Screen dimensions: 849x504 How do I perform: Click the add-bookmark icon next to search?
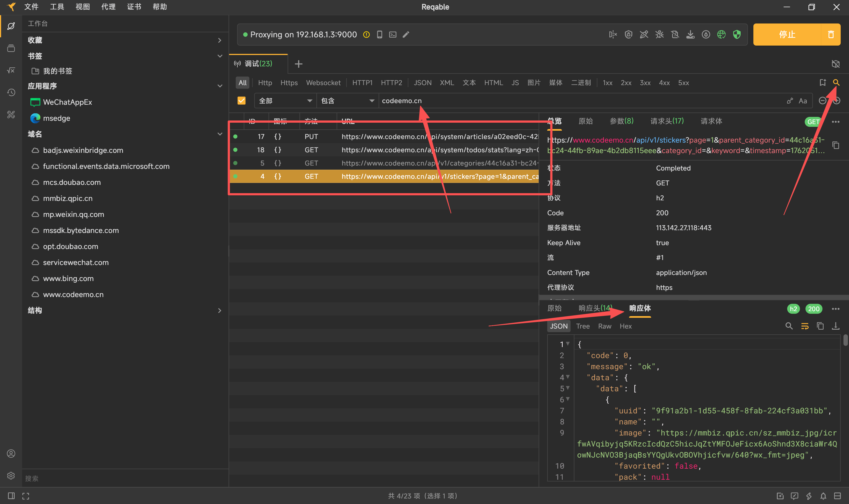(822, 83)
